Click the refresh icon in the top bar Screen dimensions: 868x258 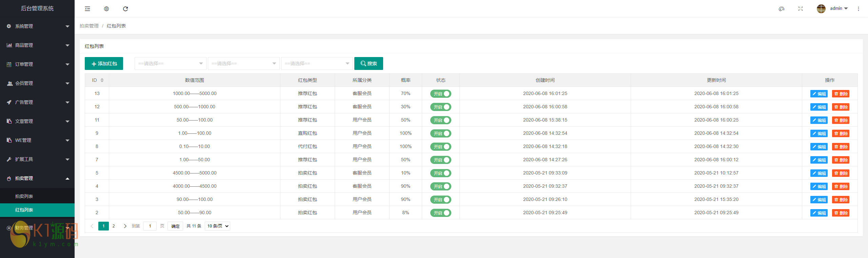click(x=125, y=9)
